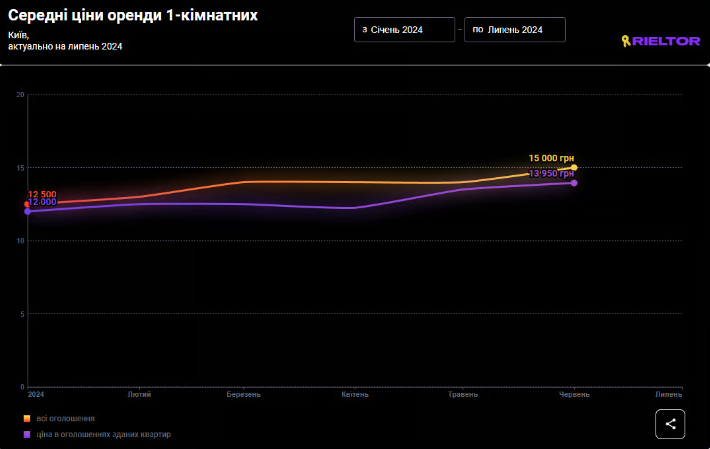
Task: Click the red starting marker at 12 500
Action: click(x=28, y=204)
